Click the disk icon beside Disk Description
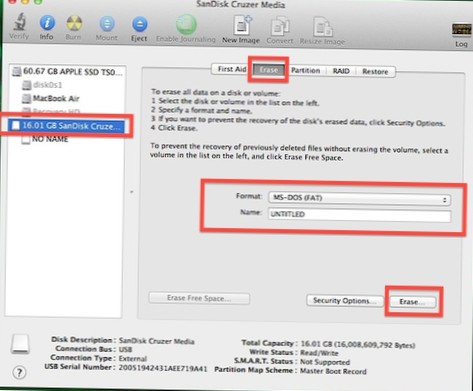The width and height of the screenshot is (473, 391). pyautogui.click(x=20, y=344)
